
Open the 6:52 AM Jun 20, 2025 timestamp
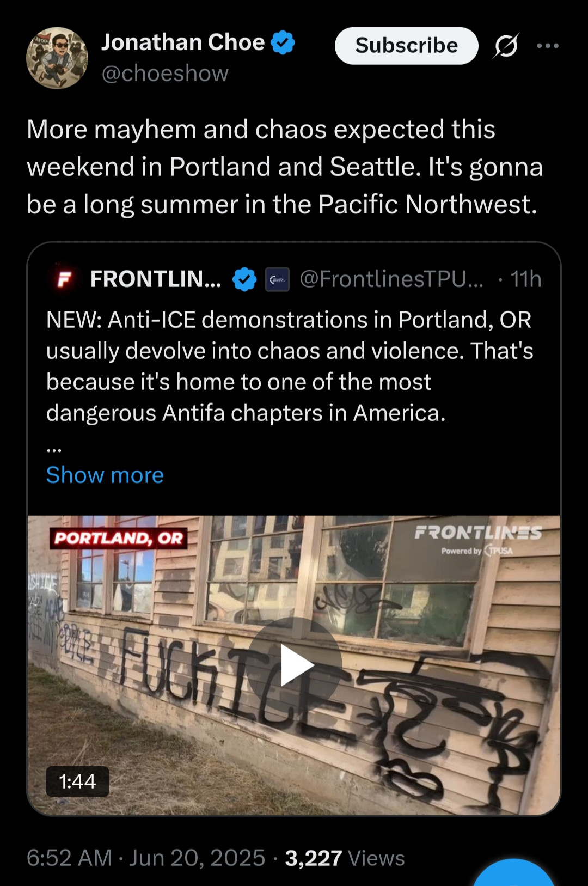click(x=146, y=858)
